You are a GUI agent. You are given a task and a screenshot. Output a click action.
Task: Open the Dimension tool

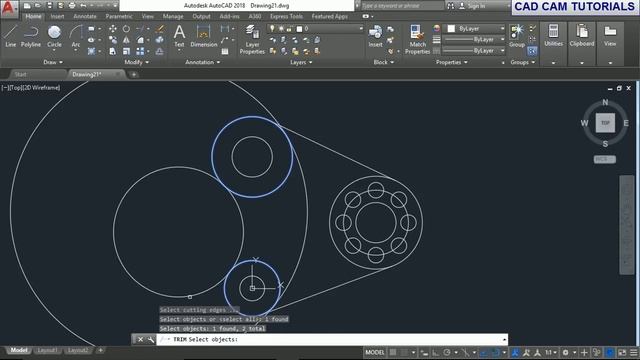click(203, 36)
